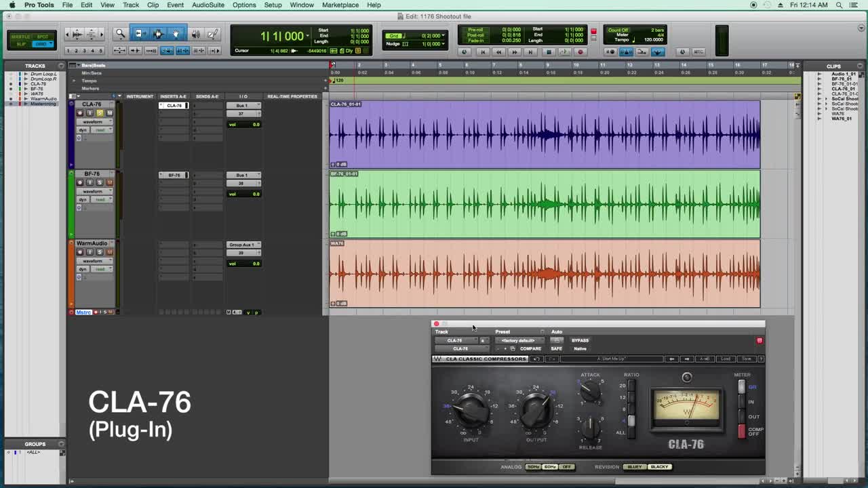Screen dimensions: 868x488
Task: Click the Save button in CLA-76
Action: tap(746, 359)
